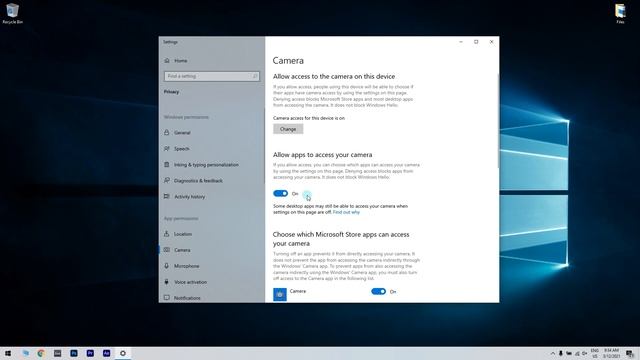
Task: Open Location app permission page
Action: click(x=183, y=234)
